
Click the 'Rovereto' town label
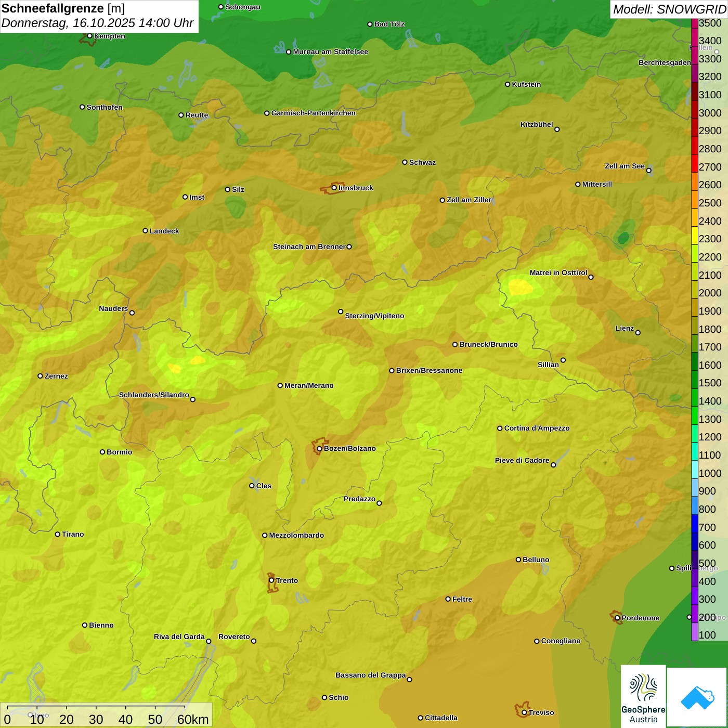pyautogui.click(x=234, y=636)
